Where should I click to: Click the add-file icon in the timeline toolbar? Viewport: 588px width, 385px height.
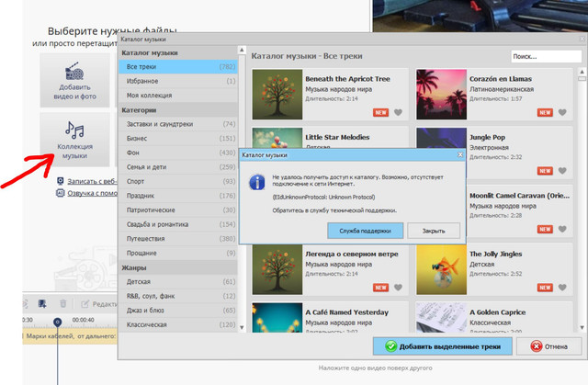coord(42,303)
